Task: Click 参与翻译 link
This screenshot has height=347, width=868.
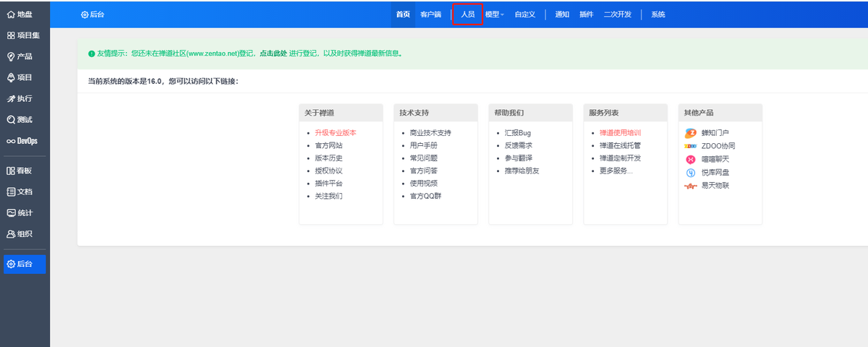Action: click(x=519, y=158)
